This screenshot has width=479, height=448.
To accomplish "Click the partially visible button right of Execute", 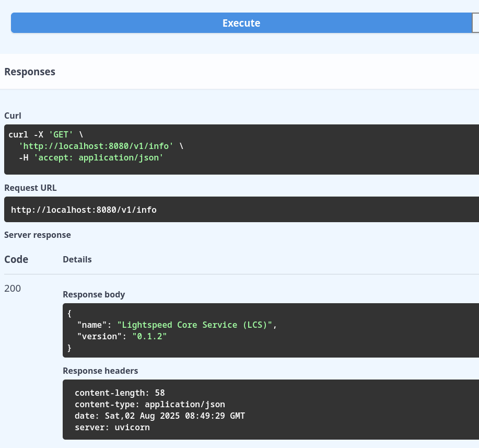I will click(477, 23).
